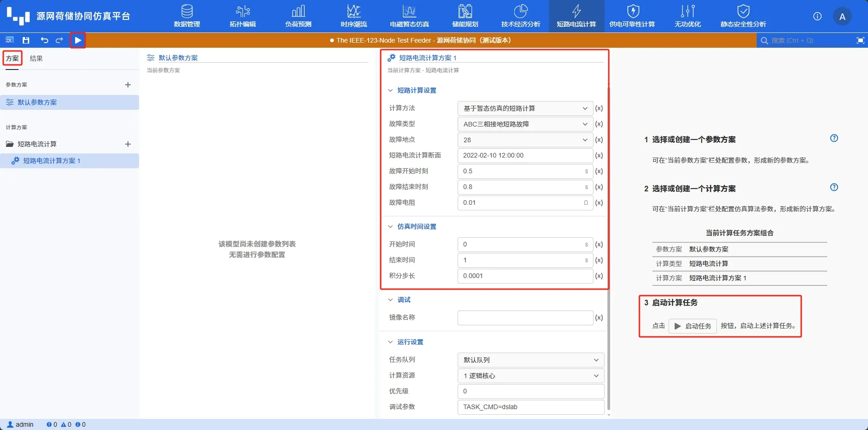
Task: Open the 计算方法 dropdown
Action: 525,108
